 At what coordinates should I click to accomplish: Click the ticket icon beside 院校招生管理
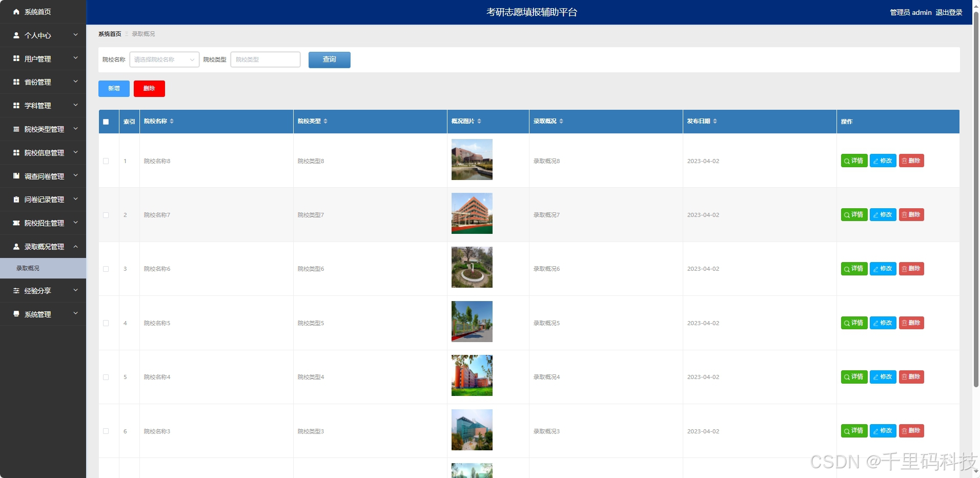(16, 223)
